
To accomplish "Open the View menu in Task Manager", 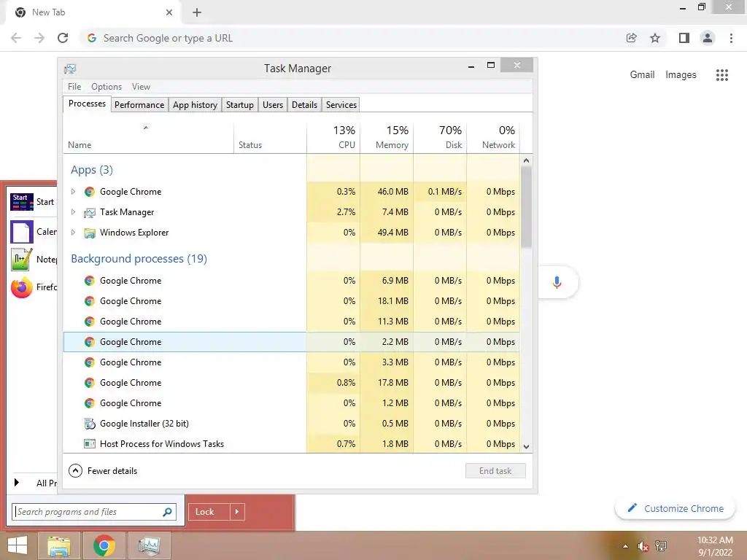I will tap(141, 87).
